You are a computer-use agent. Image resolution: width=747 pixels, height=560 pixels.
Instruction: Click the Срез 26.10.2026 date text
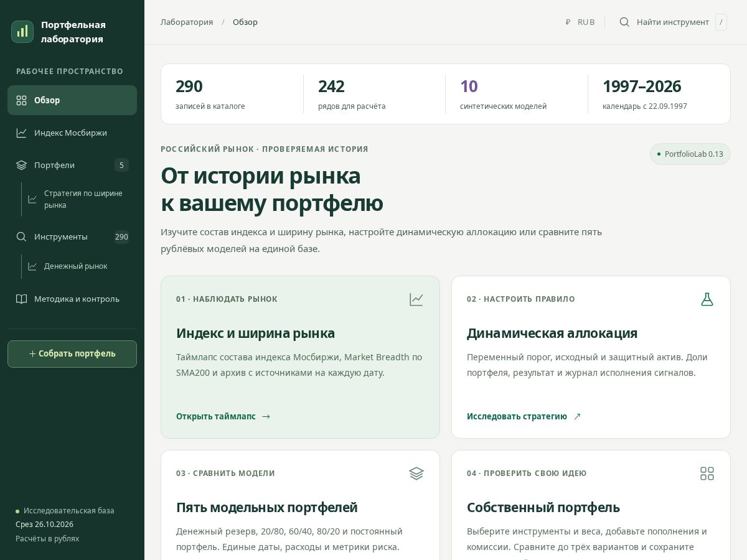(x=44, y=524)
